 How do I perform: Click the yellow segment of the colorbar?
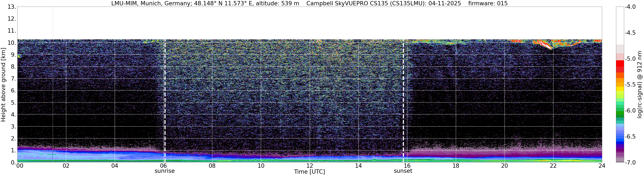pyautogui.click(x=620, y=88)
